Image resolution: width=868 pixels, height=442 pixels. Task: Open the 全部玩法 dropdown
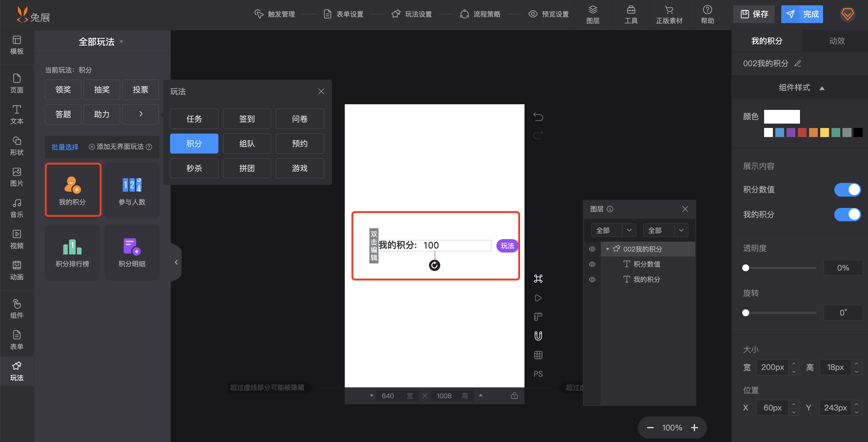[x=101, y=42]
